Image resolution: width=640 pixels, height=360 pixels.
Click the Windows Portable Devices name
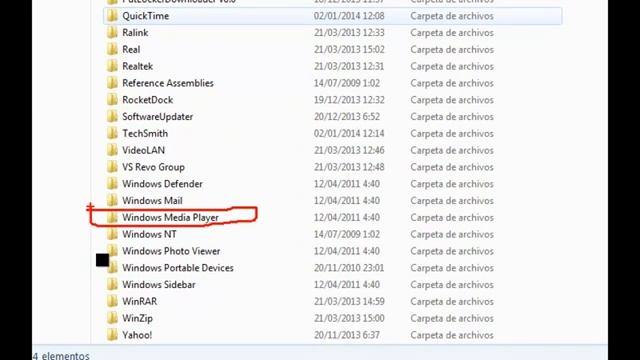178,268
